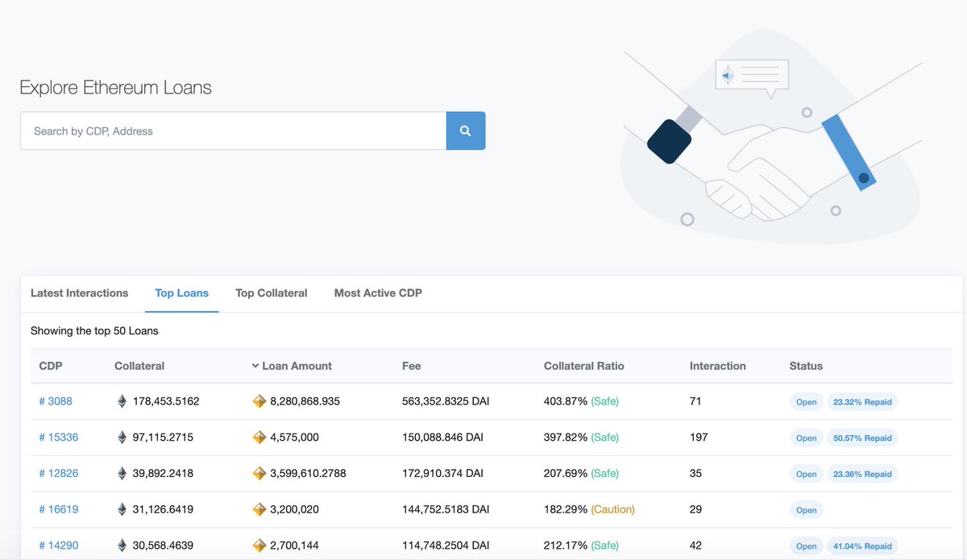Click the Fee column header
The width and height of the screenshot is (967, 560).
pos(411,366)
